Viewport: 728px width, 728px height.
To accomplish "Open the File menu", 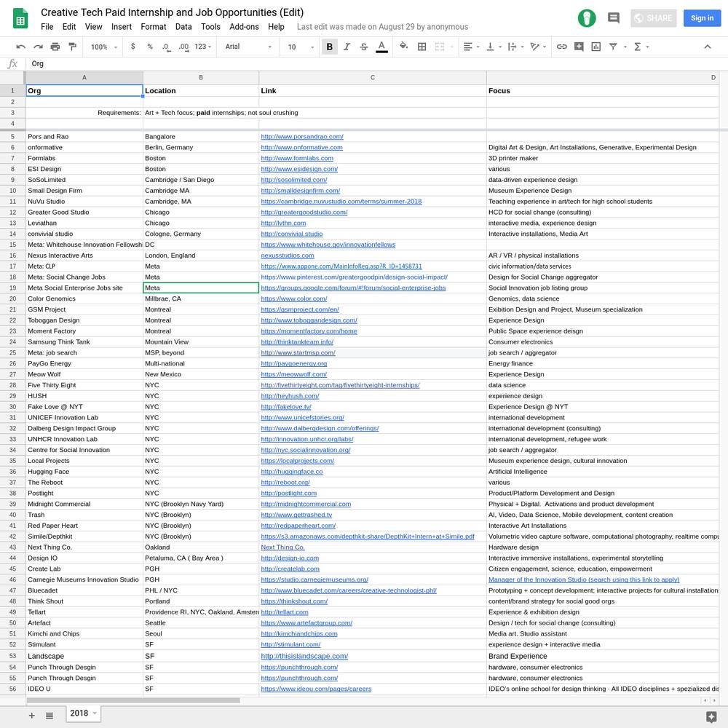I will click(x=47, y=27).
